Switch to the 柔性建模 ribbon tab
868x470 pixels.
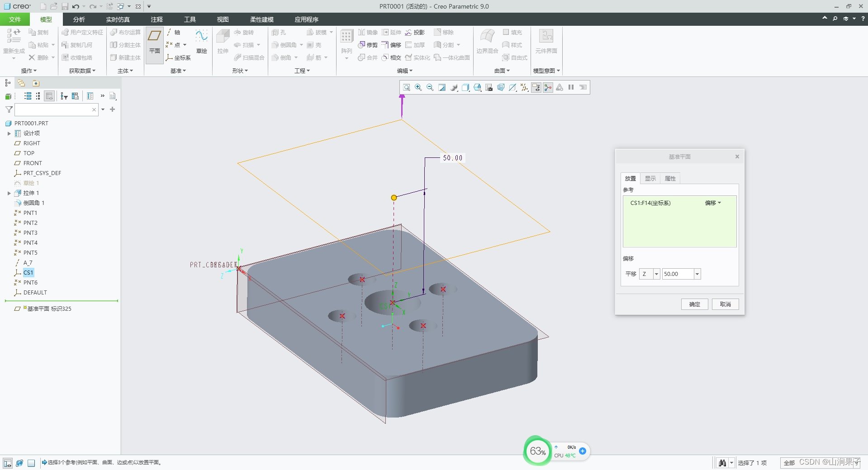point(262,19)
